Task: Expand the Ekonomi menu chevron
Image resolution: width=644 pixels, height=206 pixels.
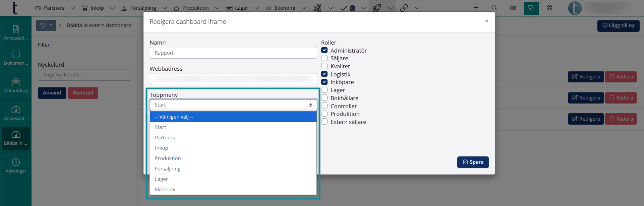Action: tap(304, 8)
